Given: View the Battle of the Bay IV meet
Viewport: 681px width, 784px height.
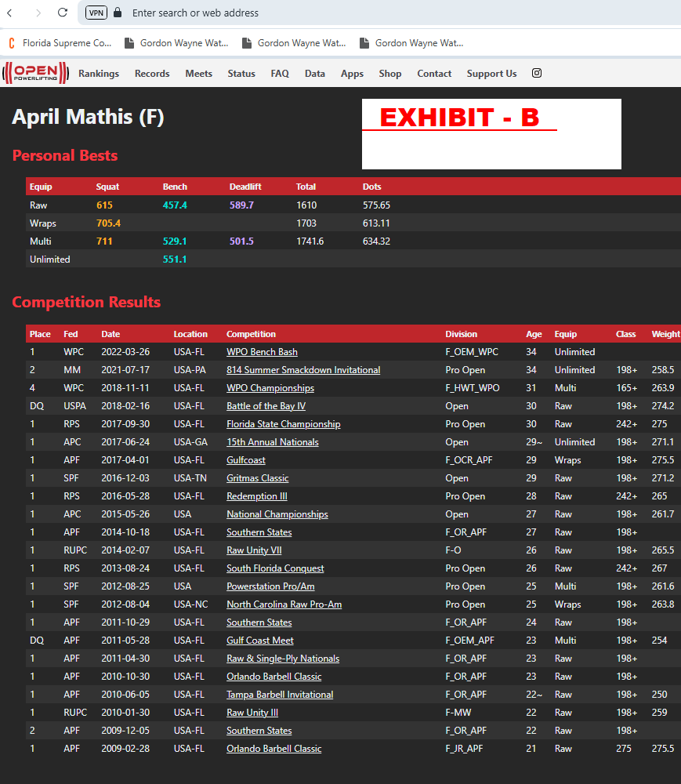Looking at the screenshot, I should 266,406.
